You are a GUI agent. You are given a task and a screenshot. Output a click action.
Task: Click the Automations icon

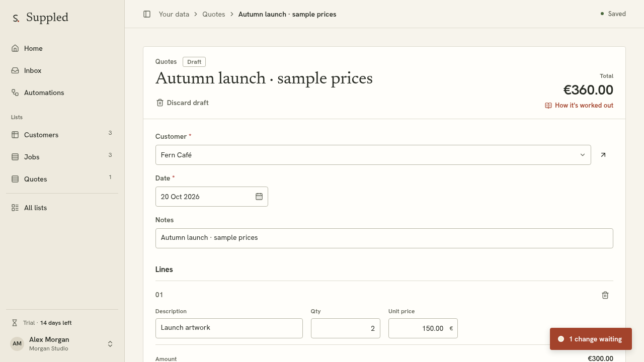pos(15,93)
